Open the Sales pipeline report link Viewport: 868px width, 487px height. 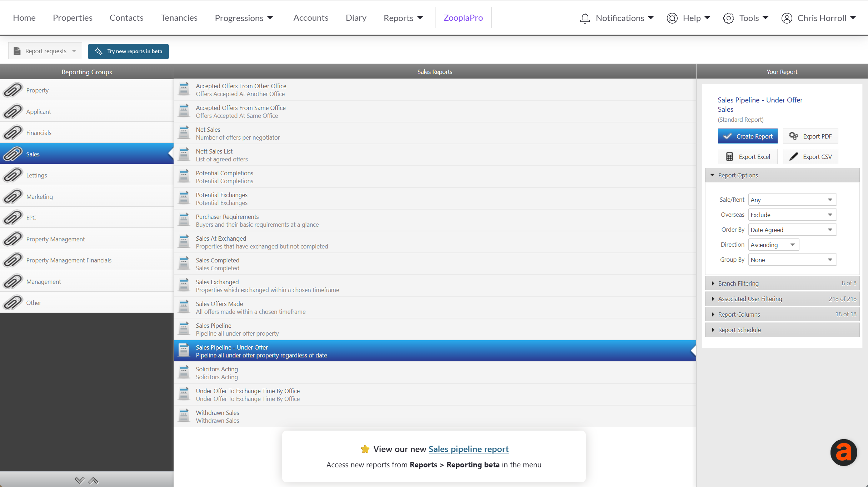click(468, 449)
